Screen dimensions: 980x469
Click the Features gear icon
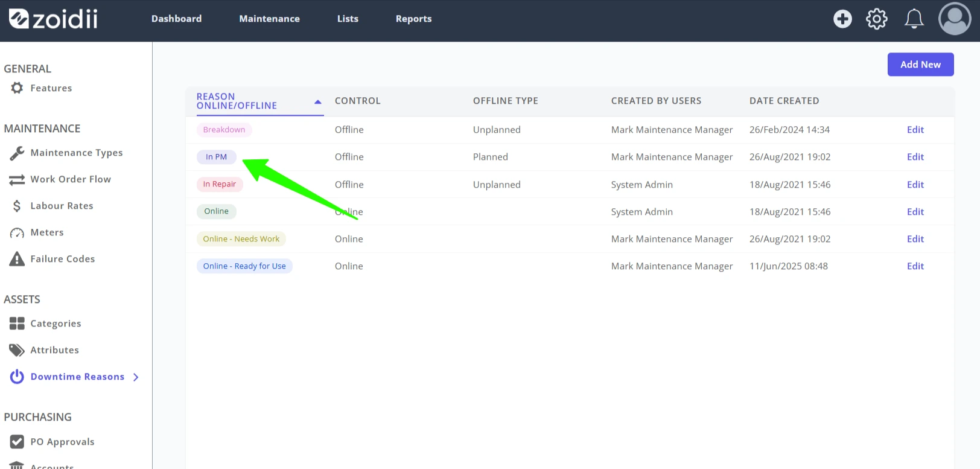coord(17,88)
